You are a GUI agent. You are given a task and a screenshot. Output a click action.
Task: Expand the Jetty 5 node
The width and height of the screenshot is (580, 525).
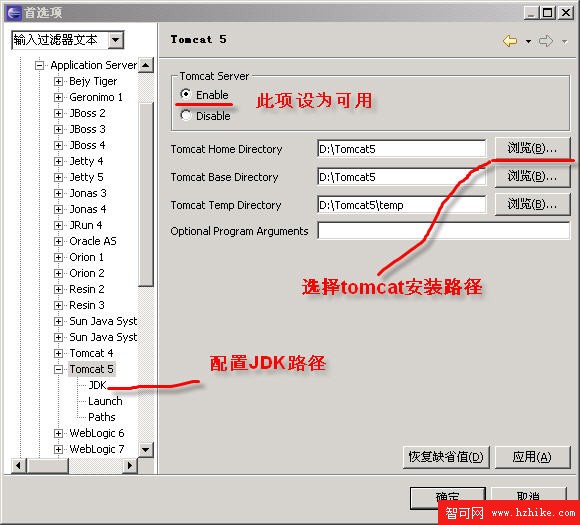tap(58, 177)
